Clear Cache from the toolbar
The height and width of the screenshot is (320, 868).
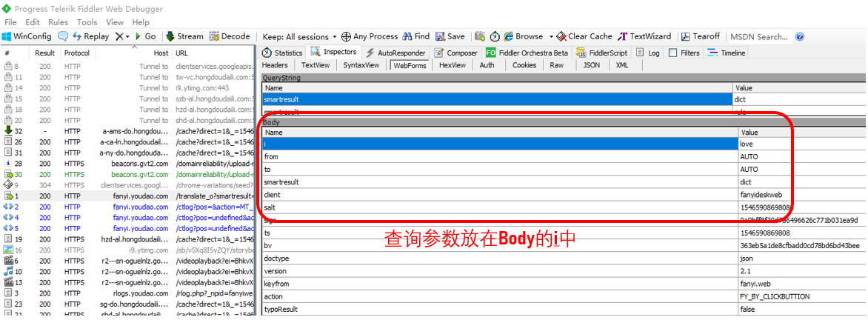point(584,36)
